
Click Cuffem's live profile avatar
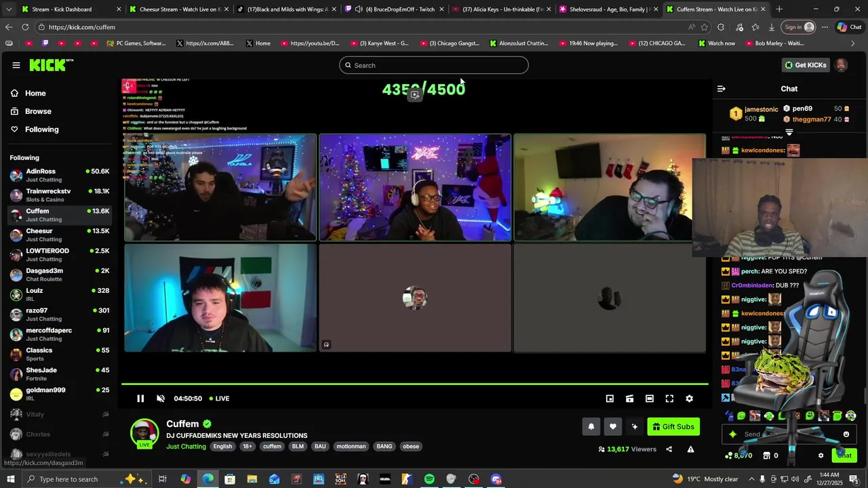144,433
